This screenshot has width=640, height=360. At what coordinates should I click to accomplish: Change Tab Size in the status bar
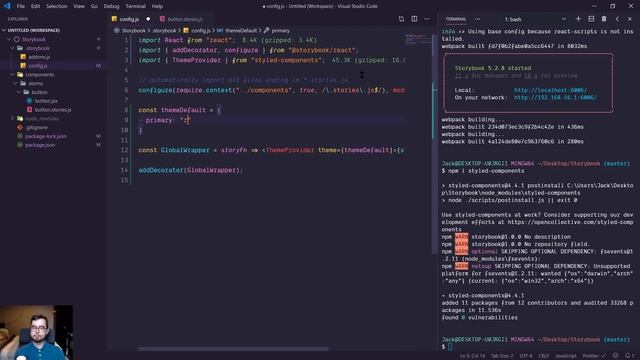coord(502,356)
